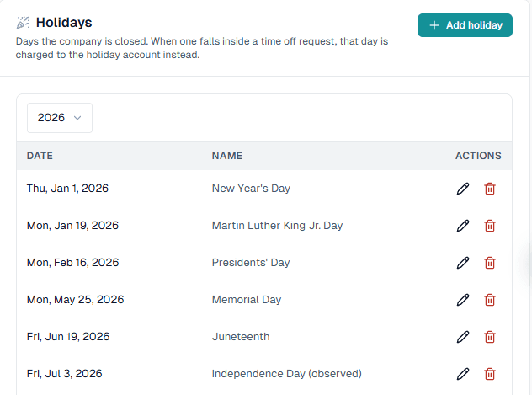532x395 pixels.
Task: Click the Holidays party popper icon
Action: (23, 23)
